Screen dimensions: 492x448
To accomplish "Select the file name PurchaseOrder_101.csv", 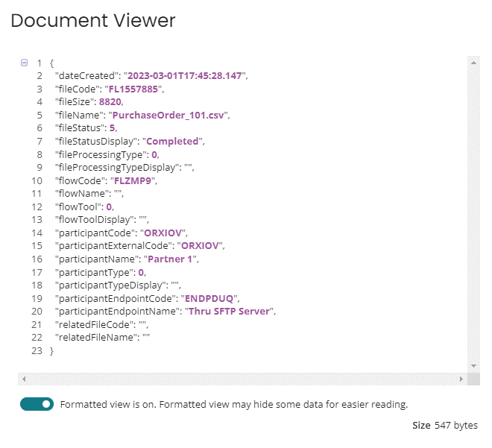I will pyautogui.click(x=168, y=115).
